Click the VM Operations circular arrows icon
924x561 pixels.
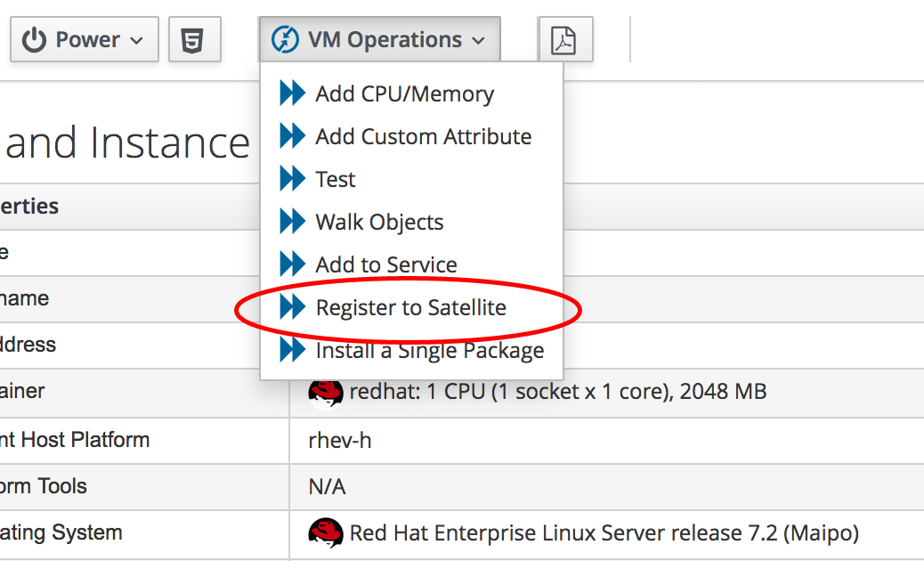285,40
